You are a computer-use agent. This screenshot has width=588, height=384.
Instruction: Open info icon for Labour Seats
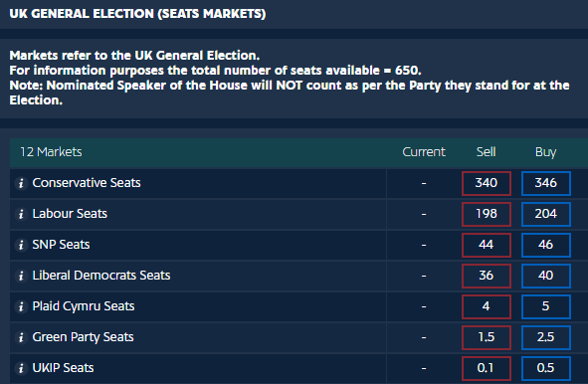pyautogui.click(x=21, y=214)
